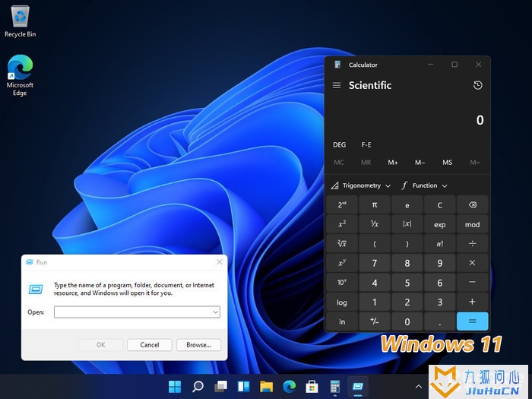Click the number 0 key
Image resolution: width=532 pixels, height=399 pixels.
coord(407,321)
